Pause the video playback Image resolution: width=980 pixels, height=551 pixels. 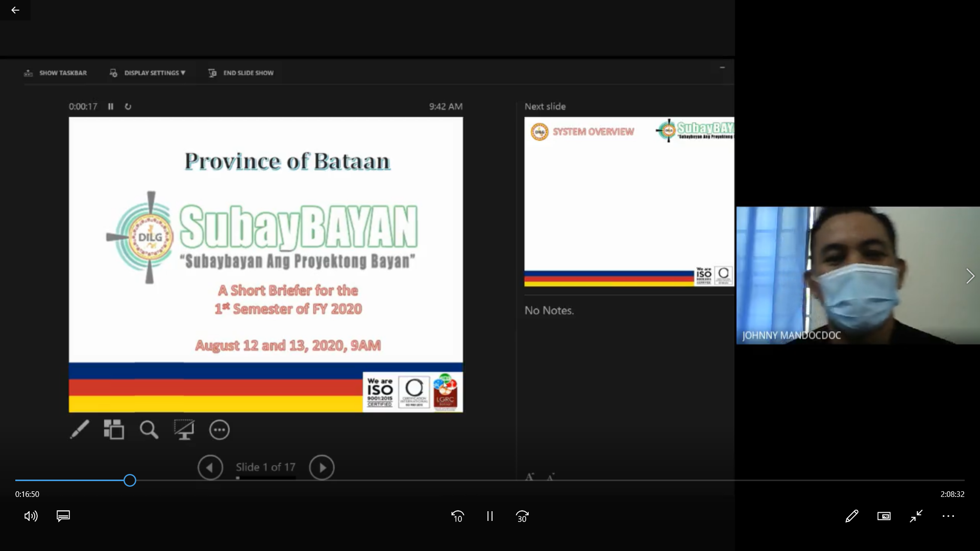490,516
